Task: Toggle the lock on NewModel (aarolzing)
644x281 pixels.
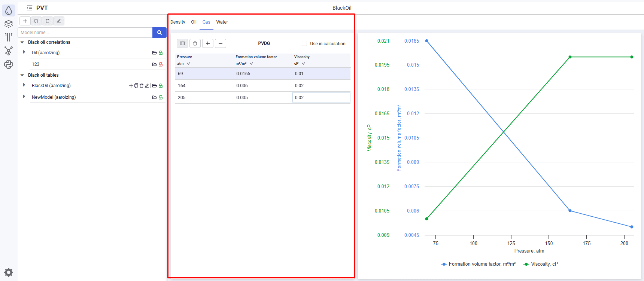Action: 161,97
